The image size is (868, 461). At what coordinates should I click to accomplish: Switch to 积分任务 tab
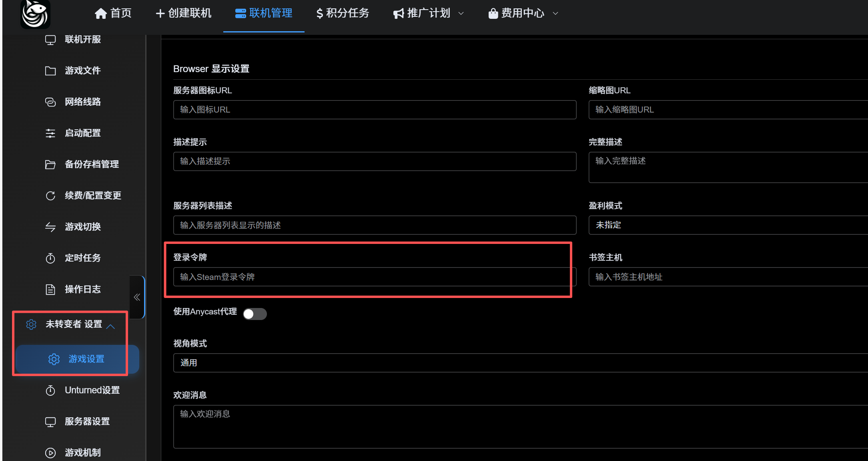(343, 14)
